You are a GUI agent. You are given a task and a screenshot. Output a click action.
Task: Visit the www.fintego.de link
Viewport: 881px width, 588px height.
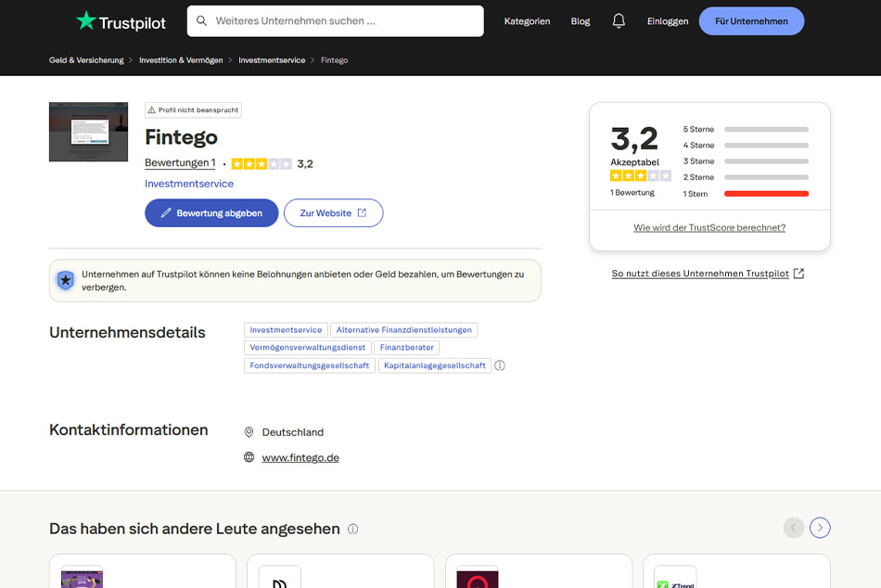tap(300, 457)
